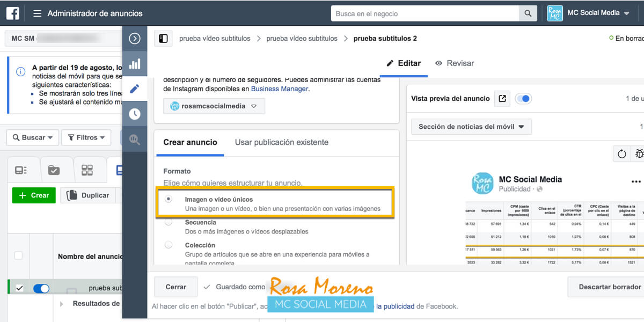Viewport: 644px width, 322px height.
Task: Click the Duplicar button
Action: tap(87, 195)
